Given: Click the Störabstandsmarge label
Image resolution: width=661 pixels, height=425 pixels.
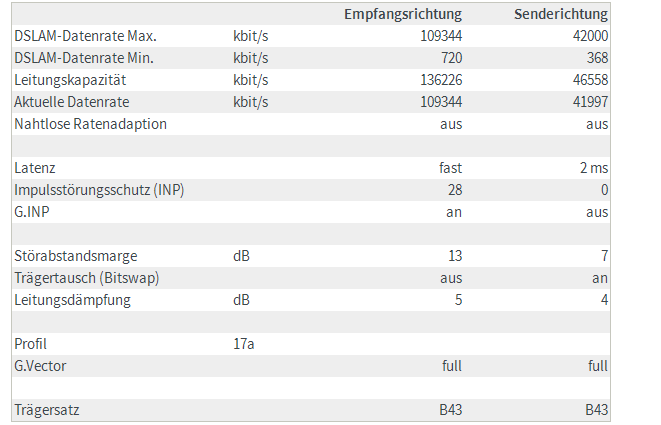Looking at the screenshot, I should coord(76,256).
